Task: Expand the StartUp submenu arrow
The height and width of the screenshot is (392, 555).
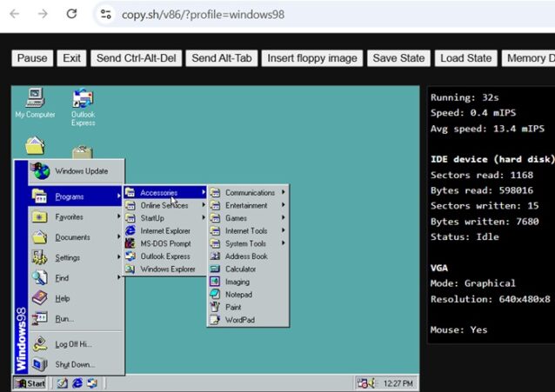Action: tap(204, 217)
